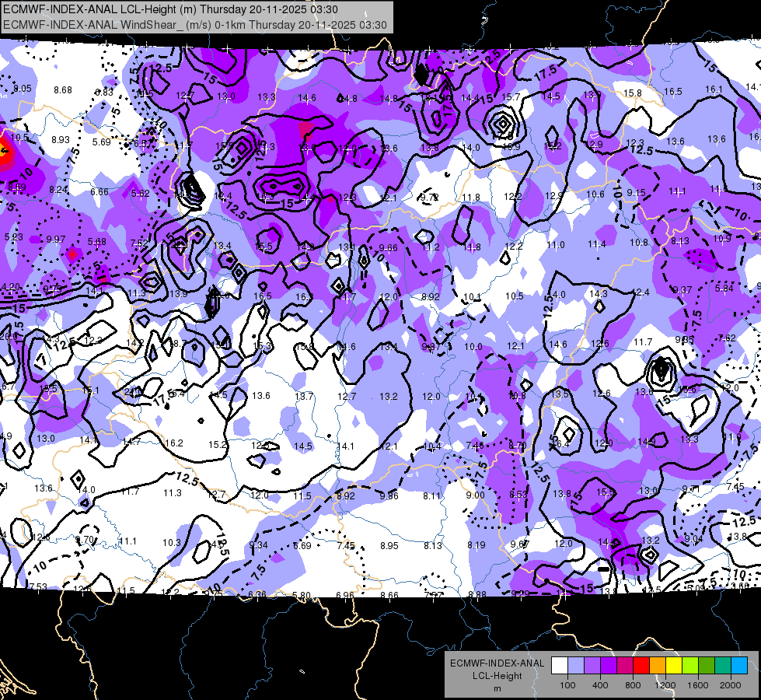Click the wind shear value 7.46
The width and height of the screenshot is (761, 700).
click(475, 445)
